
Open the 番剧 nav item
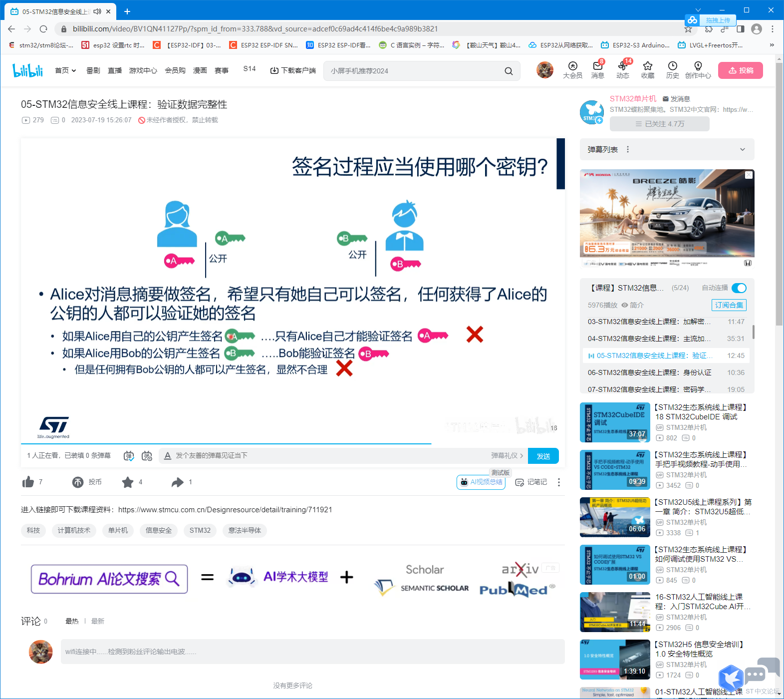coord(93,70)
